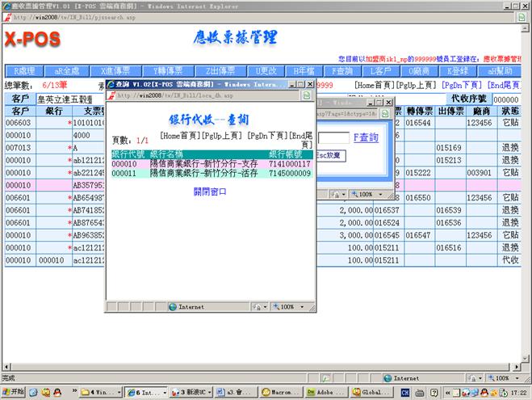Click the F查詢 link in middle window

click(x=365, y=138)
